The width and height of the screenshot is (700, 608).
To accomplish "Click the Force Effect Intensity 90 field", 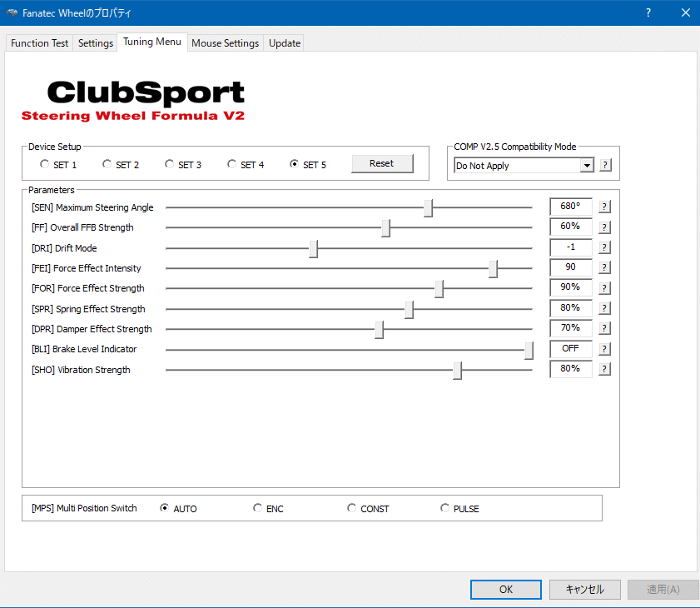I will [570, 267].
